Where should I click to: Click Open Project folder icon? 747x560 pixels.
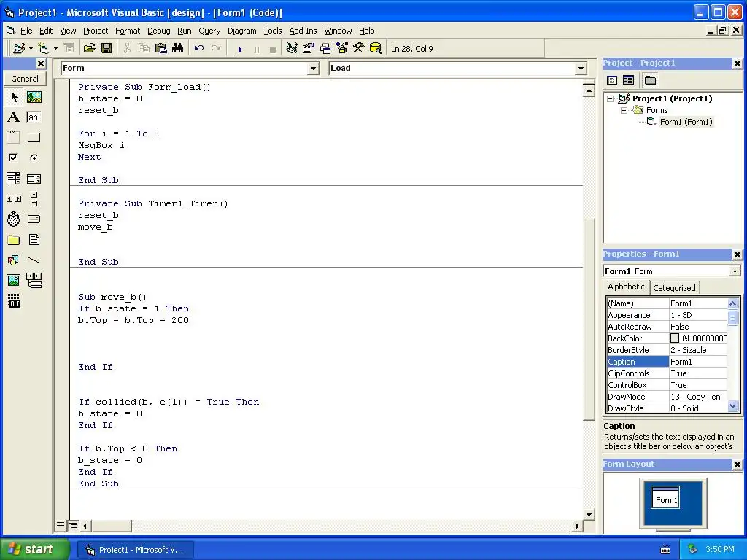[x=89, y=49]
